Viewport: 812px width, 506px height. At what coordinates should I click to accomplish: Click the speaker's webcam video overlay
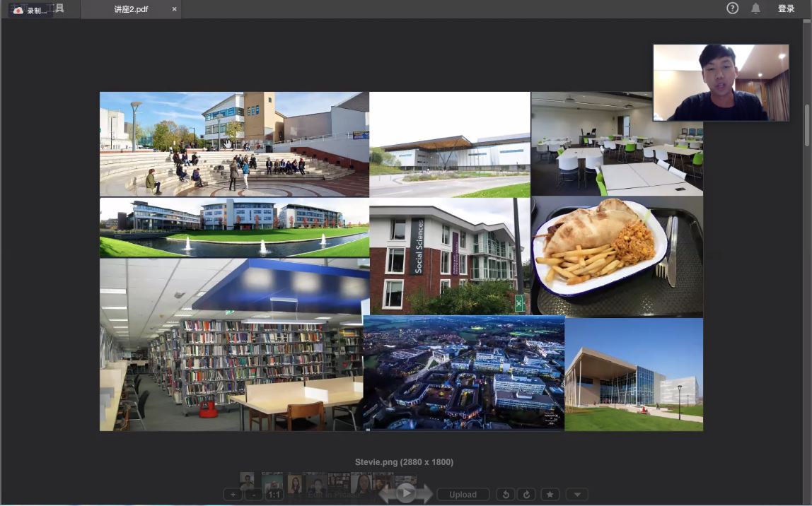point(720,83)
